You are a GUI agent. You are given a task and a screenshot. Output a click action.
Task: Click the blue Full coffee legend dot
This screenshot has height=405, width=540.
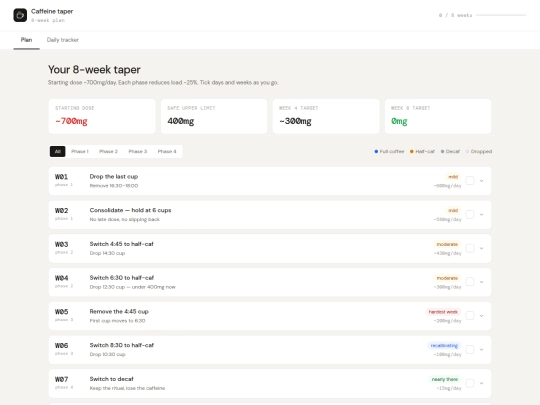376,152
